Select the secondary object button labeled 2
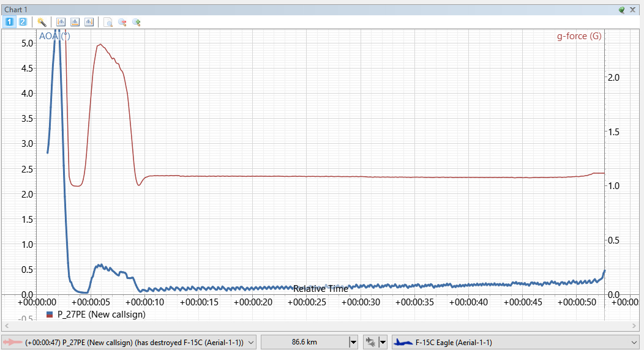The height and width of the screenshot is (350, 644). click(23, 22)
